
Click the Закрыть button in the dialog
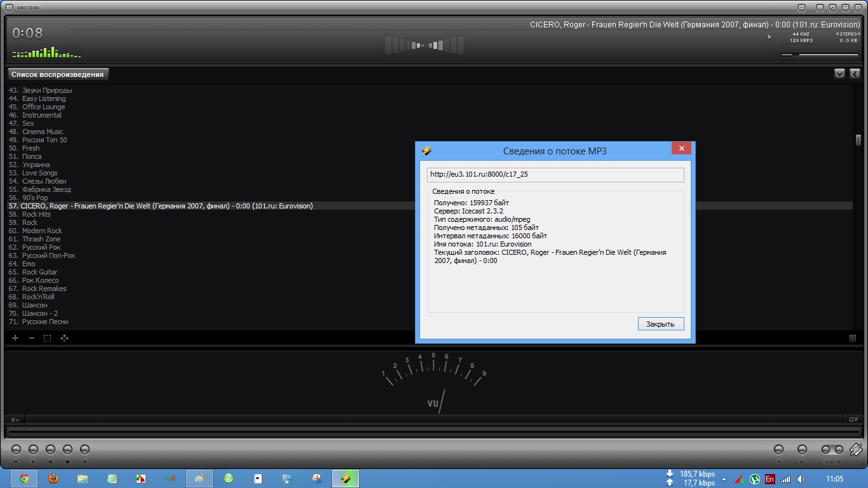660,324
